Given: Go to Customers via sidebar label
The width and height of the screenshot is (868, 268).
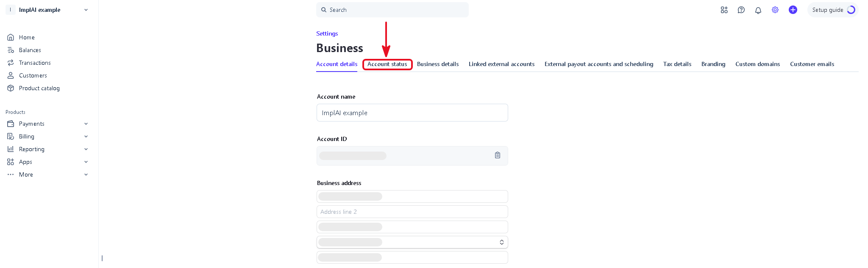Looking at the screenshot, I should 33,75.
